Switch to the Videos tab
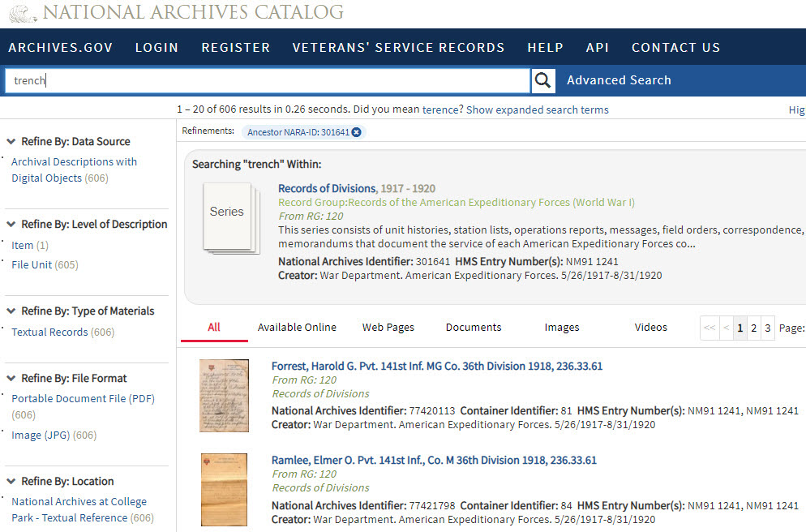Image resolution: width=806 pixels, height=532 pixels. (x=651, y=328)
